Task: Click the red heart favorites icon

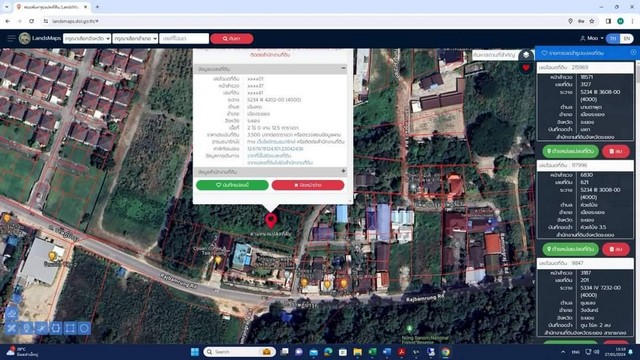Action: (526, 68)
